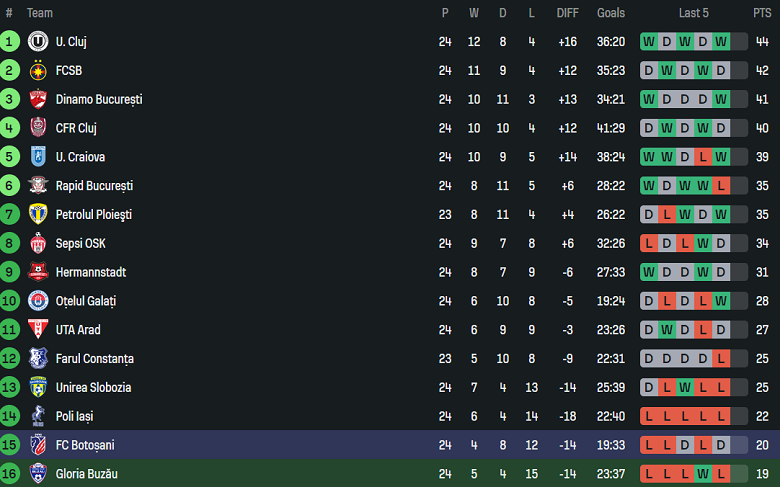
Task: Open the Oțelul Galați team page
Action: tap(86, 301)
